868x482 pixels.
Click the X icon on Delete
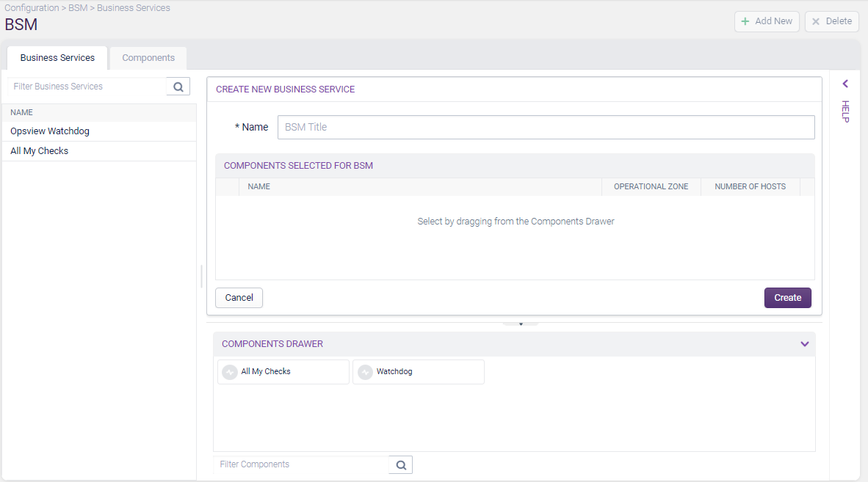(x=815, y=21)
